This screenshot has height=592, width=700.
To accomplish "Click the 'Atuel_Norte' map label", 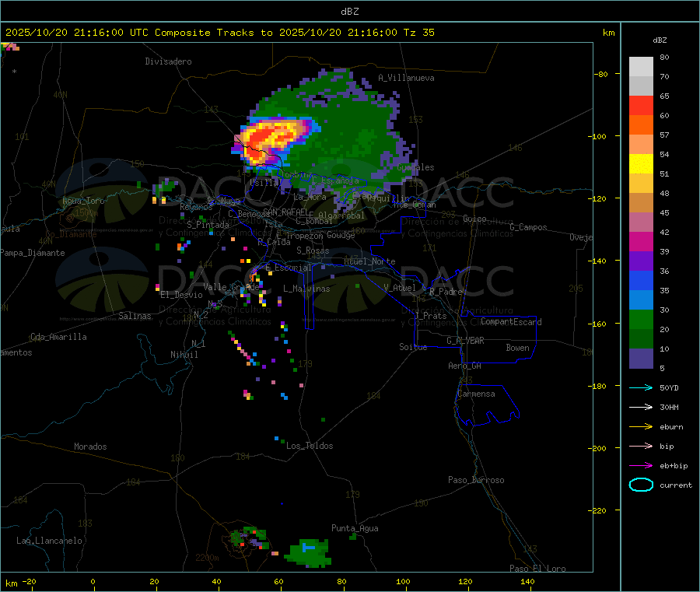I will pos(369,261).
